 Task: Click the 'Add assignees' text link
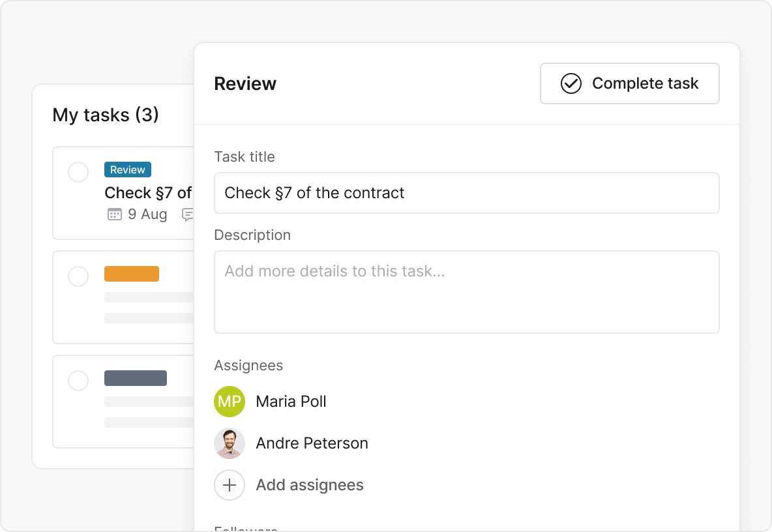pyautogui.click(x=310, y=485)
